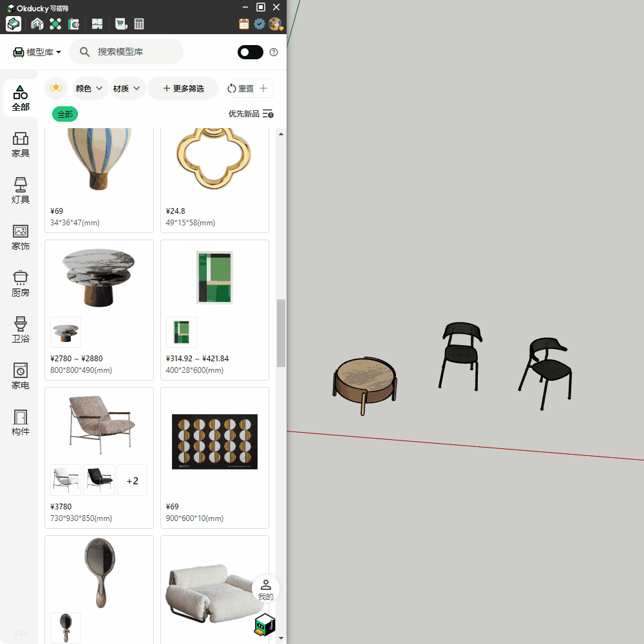Screen dimensions: 644x644
Task: Toggle the black switch beside search
Action: click(x=250, y=52)
